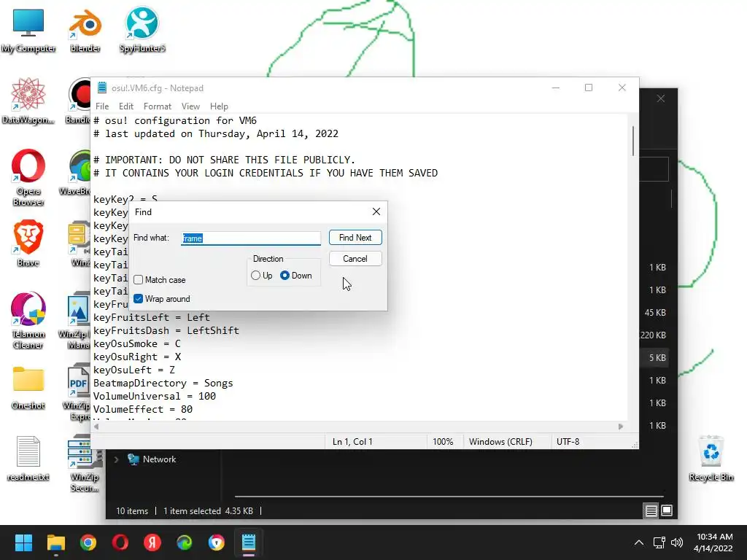Image resolution: width=747 pixels, height=560 pixels.
Task: Click Cancel in the Find dialog
Action: (355, 259)
